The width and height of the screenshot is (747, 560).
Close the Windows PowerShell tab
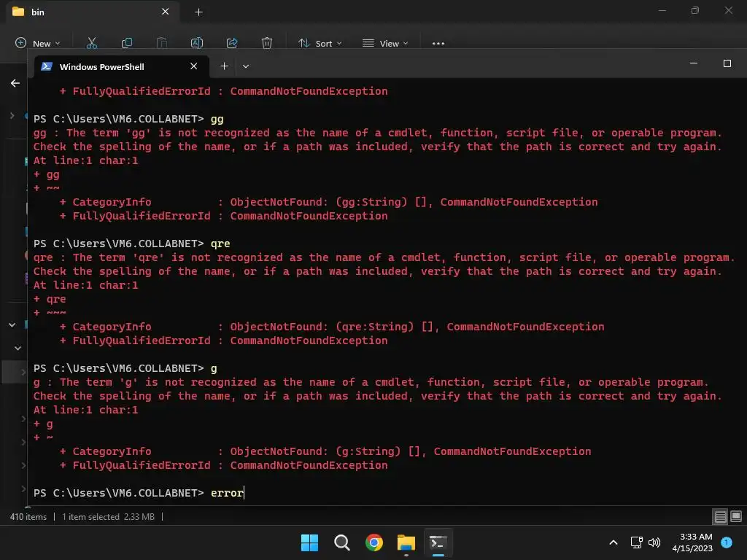tap(194, 66)
